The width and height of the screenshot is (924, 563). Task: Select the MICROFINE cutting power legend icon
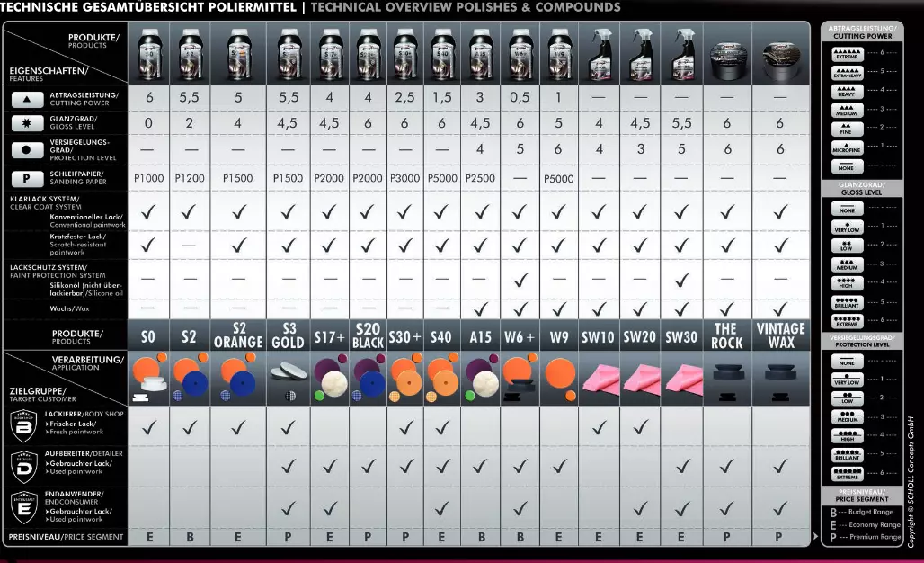848,148
